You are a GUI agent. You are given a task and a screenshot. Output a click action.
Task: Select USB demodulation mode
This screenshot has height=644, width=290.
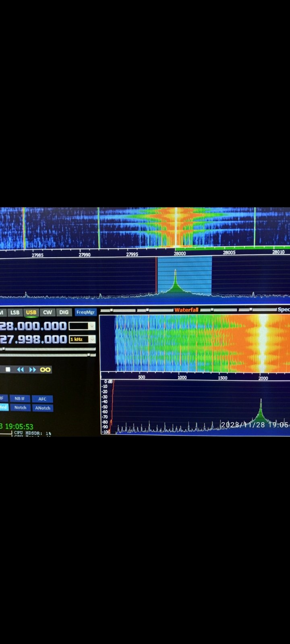pyautogui.click(x=31, y=312)
